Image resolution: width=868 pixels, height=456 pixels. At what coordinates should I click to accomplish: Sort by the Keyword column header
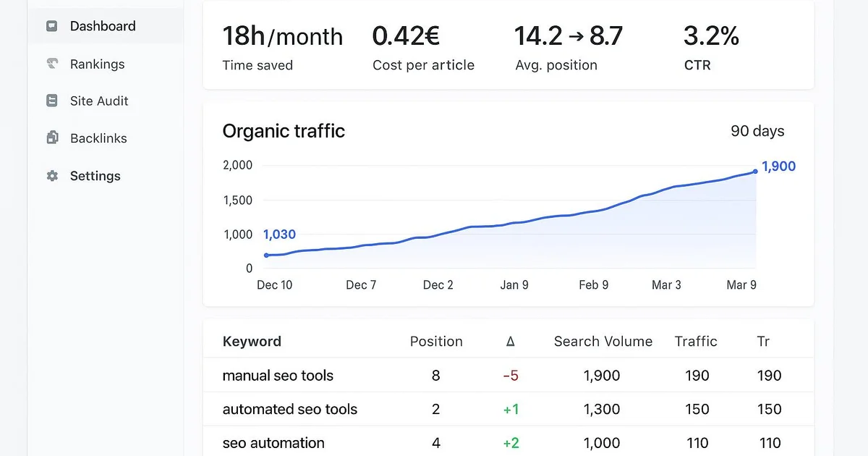point(252,342)
